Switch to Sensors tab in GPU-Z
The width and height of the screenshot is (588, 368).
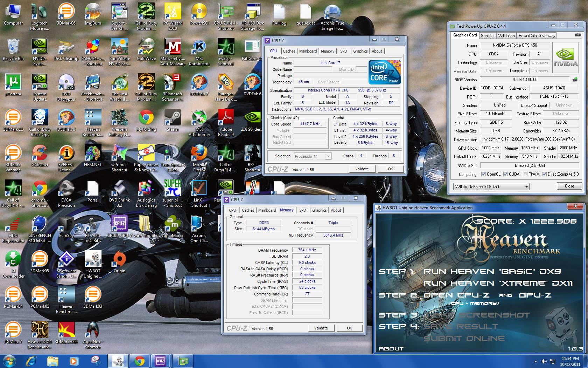tap(488, 36)
